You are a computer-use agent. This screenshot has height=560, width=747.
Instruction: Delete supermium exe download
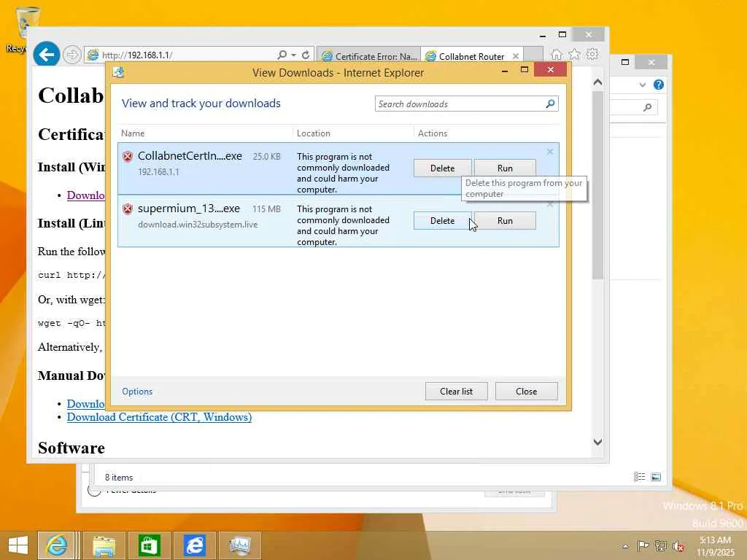(x=442, y=220)
